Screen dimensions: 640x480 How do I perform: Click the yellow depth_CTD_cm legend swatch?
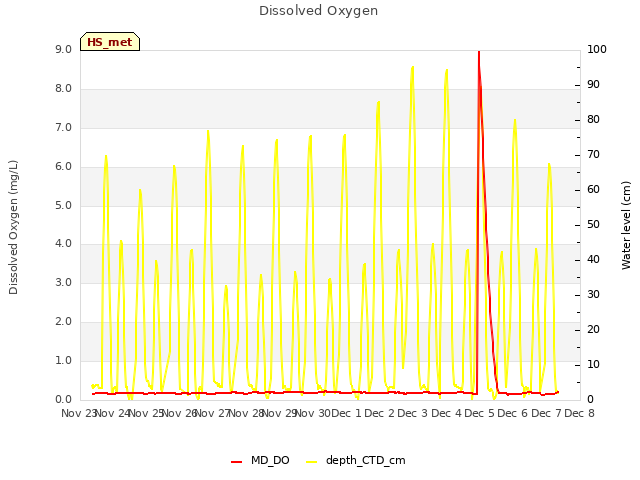(x=311, y=462)
